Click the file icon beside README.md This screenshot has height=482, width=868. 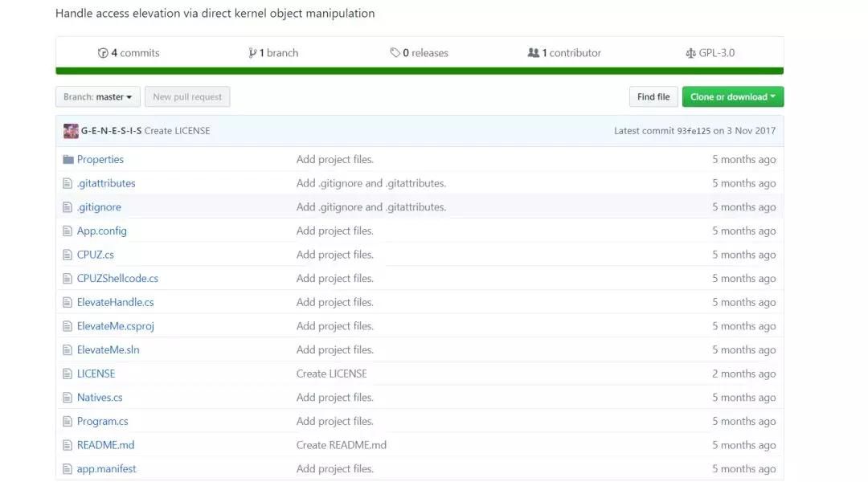(68, 445)
